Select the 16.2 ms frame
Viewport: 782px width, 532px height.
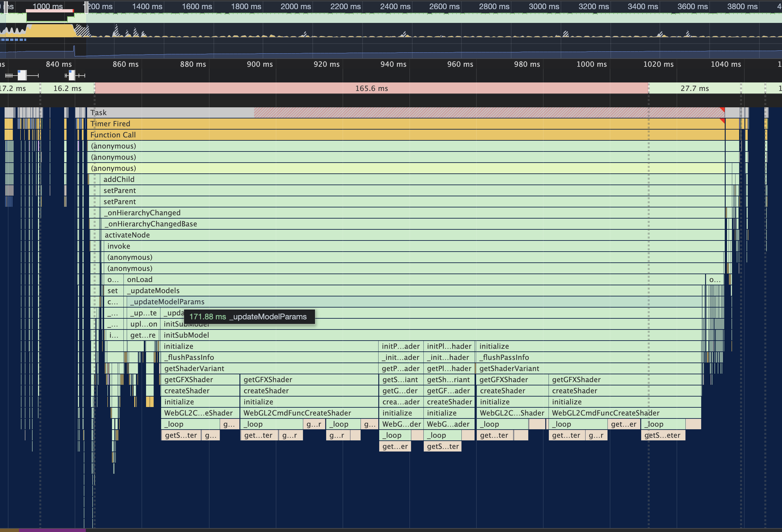tap(67, 88)
